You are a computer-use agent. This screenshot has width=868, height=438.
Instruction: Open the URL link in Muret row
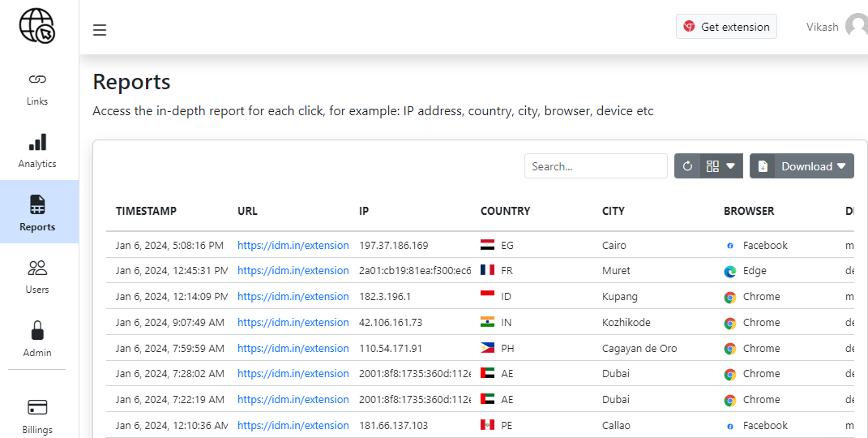[x=293, y=270]
